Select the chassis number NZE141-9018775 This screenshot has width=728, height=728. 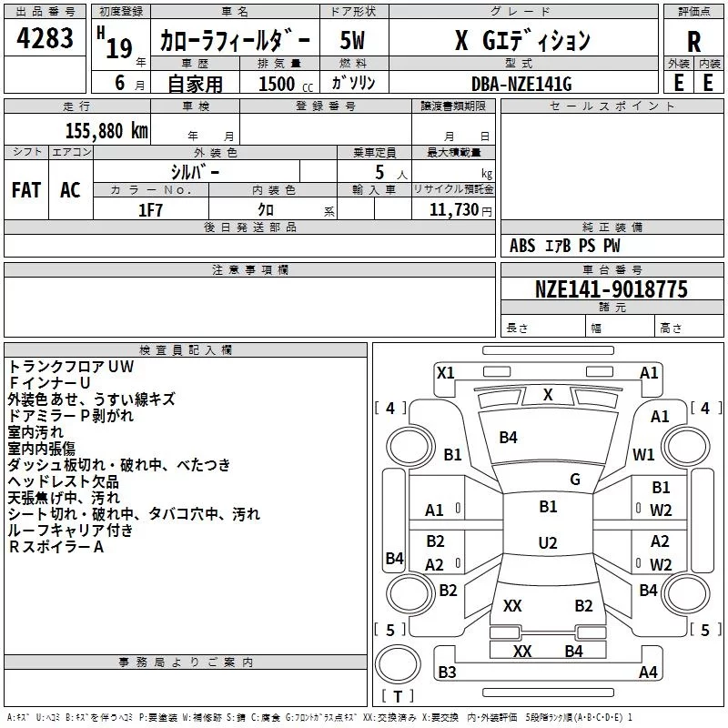pos(611,288)
